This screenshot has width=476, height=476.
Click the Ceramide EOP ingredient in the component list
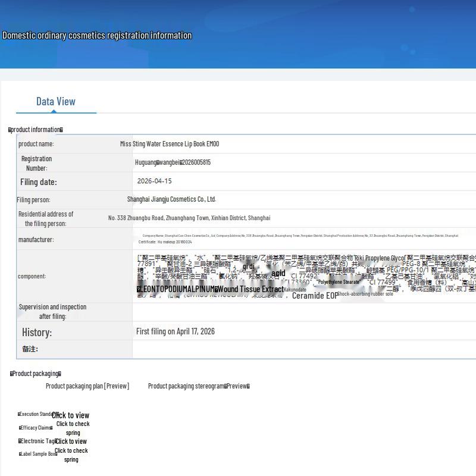coord(315,296)
